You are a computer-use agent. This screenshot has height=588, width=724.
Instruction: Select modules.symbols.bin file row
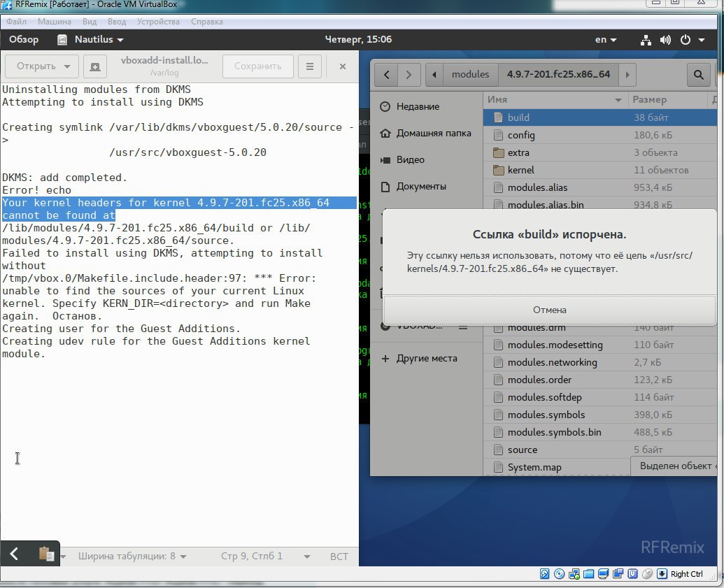point(599,433)
